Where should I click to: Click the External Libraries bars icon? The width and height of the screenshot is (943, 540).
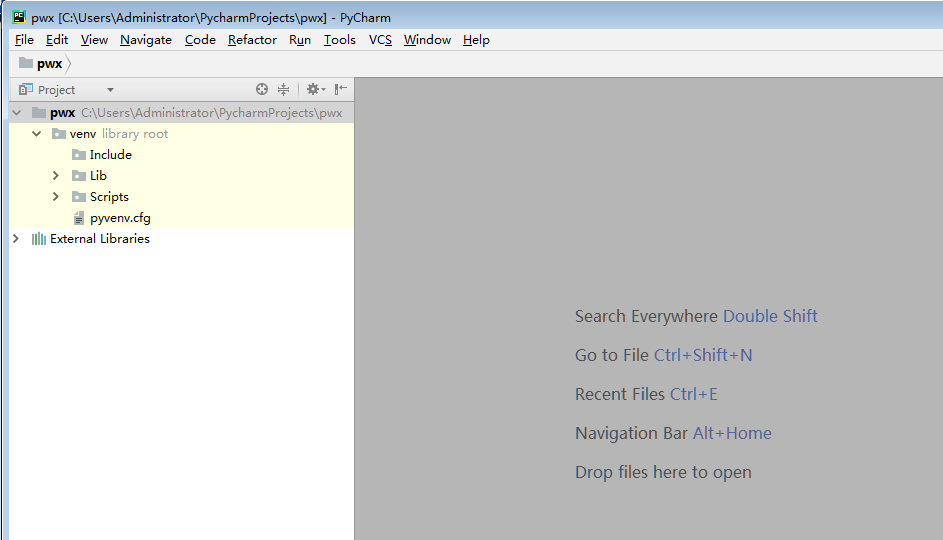[x=38, y=239]
